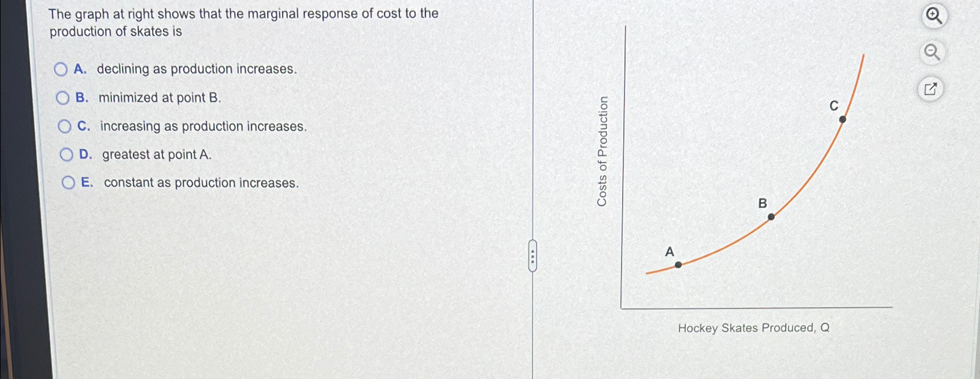The image size is (980, 379).
Task: Click the option text declining as production increases
Action: 196,69
